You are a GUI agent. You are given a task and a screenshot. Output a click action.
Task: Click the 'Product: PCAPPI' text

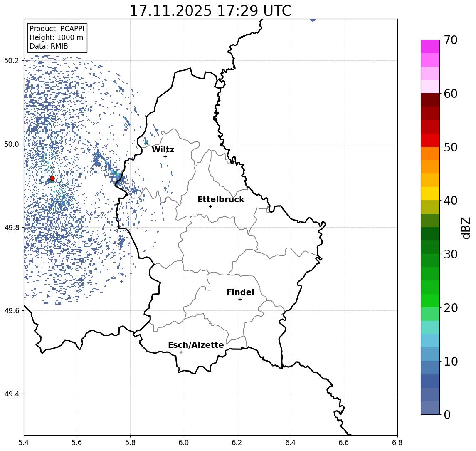(x=57, y=29)
